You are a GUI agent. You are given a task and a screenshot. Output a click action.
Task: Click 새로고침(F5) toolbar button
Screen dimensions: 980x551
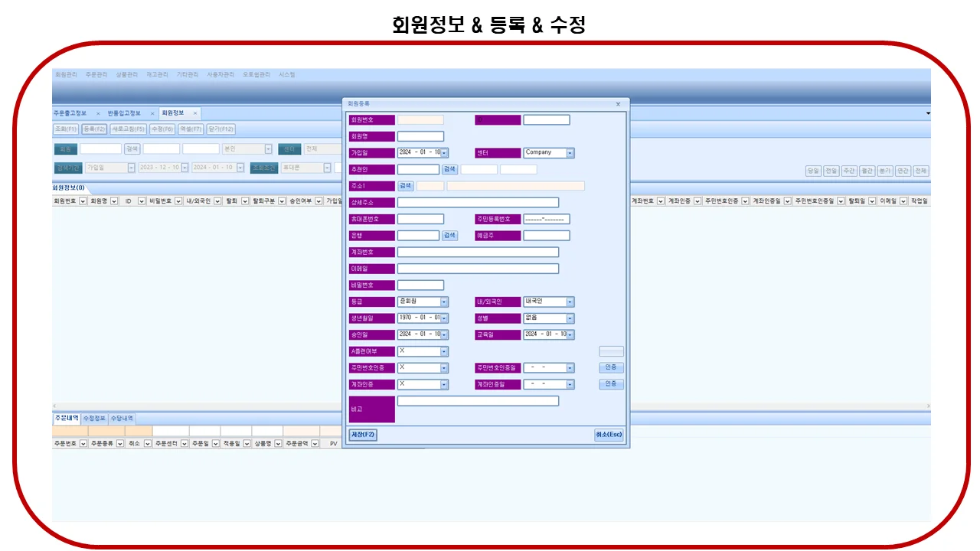(x=129, y=129)
